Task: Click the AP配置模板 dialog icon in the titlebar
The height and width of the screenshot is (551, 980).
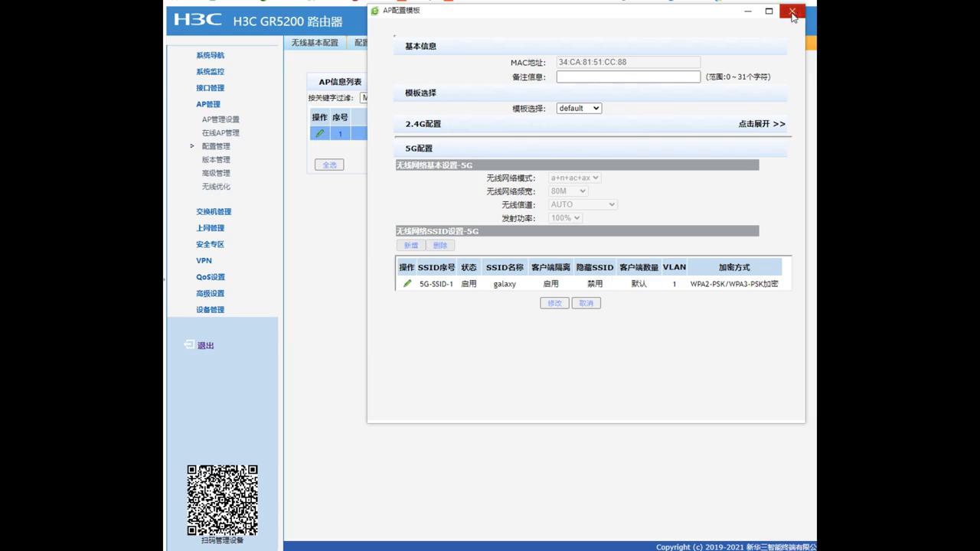Action: pyautogui.click(x=375, y=10)
